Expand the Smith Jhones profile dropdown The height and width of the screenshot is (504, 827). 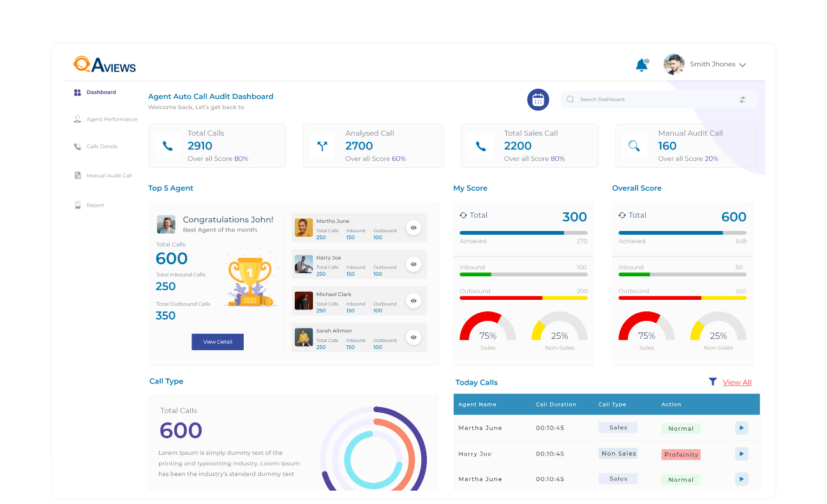tap(742, 64)
